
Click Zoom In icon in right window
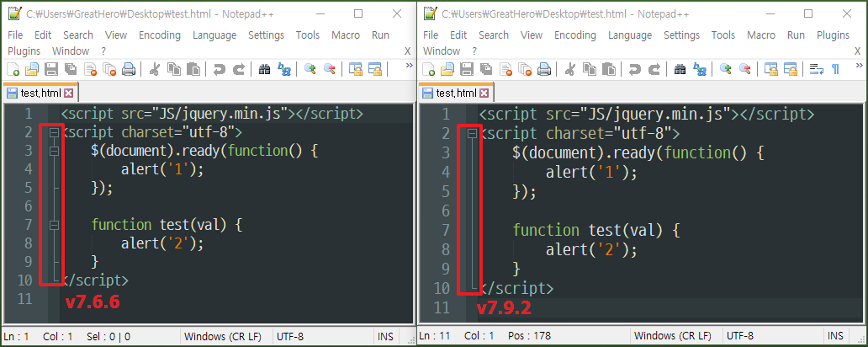(725, 69)
